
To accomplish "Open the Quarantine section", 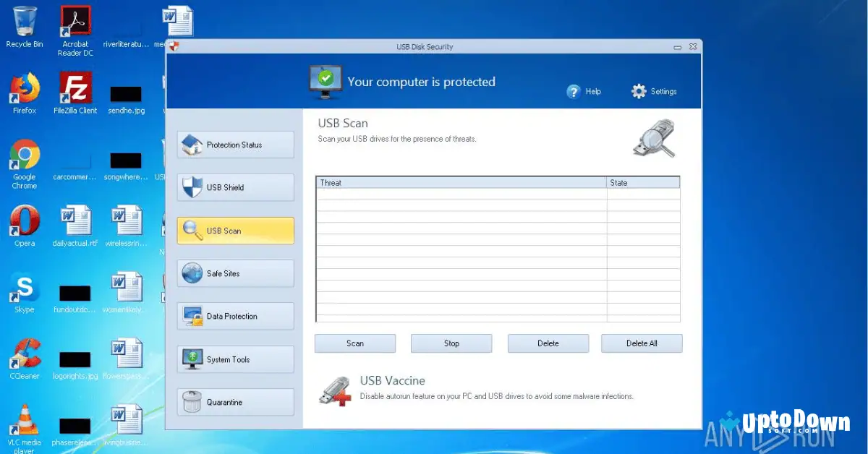I will point(234,402).
